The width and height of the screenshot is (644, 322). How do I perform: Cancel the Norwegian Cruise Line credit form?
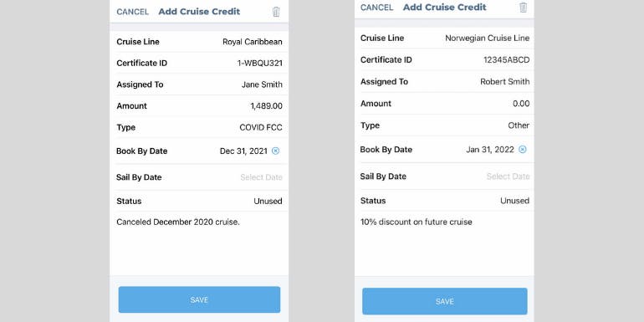coord(376,8)
